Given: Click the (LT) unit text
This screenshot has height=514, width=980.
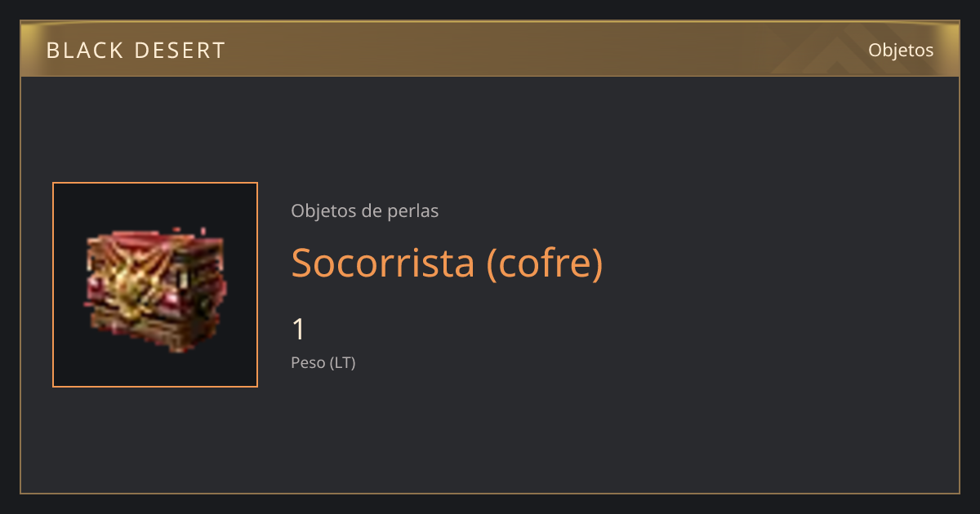Looking at the screenshot, I should click(x=343, y=363).
